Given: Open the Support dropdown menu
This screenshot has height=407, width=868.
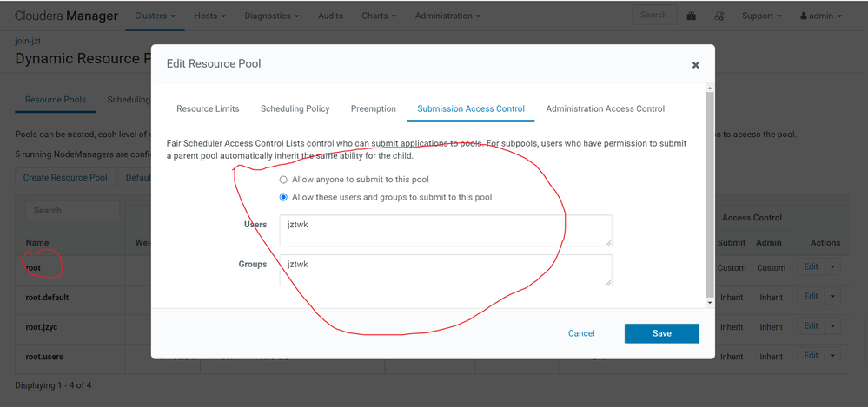Looking at the screenshot, I should (762, 16).
